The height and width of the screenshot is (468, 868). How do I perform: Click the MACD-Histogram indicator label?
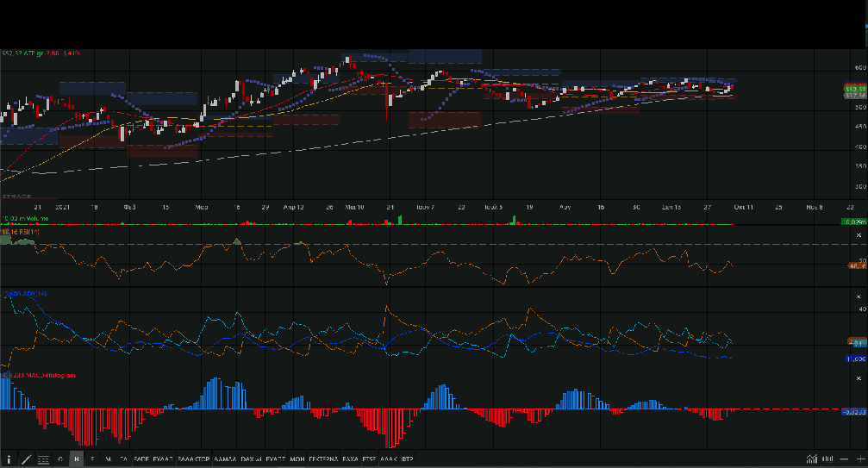click(39, 375)
